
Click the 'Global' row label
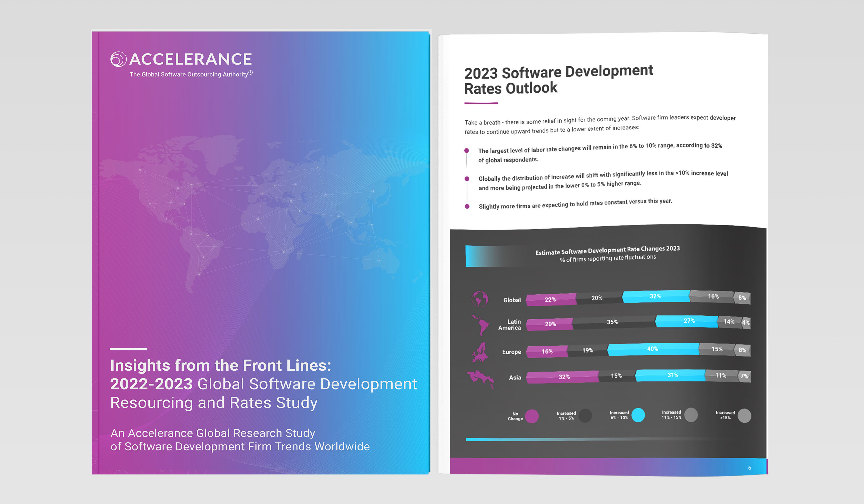pyautogui.click(x=512, y=300)
